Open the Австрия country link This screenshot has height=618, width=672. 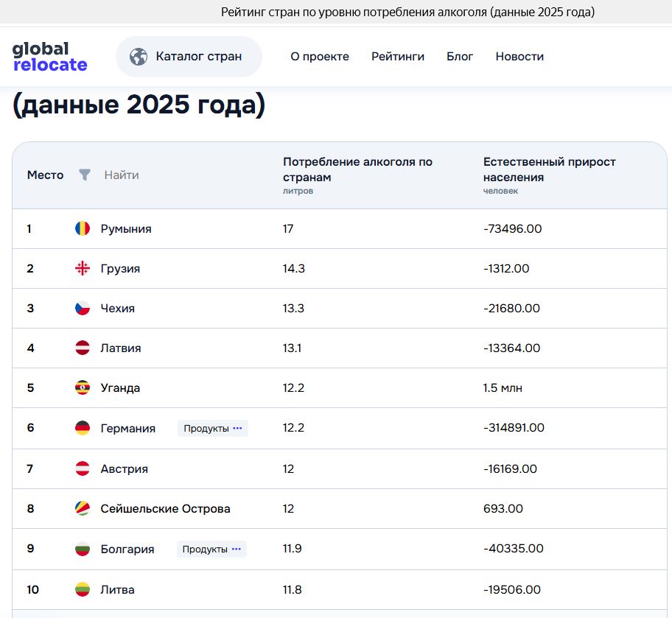[125, 469]
